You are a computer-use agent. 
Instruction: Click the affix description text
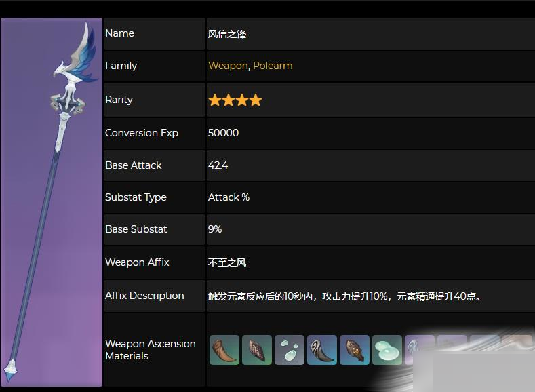344,296
